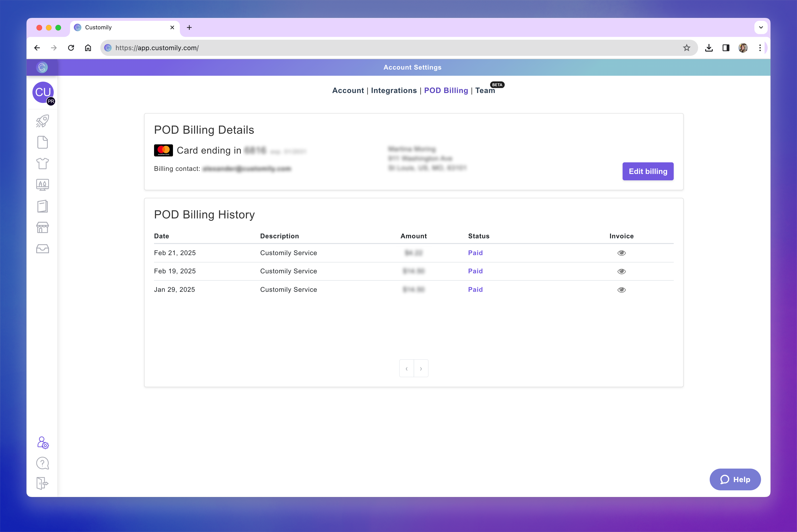Go to next billing history page
The width and height of the screenshot is (797, 532).
click(x=421, y=368)
